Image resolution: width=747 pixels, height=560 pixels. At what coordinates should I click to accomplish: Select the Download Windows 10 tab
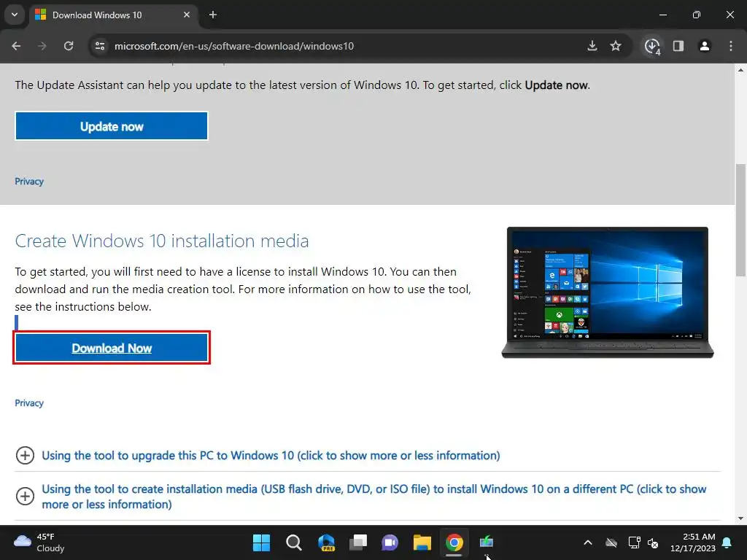113,15
